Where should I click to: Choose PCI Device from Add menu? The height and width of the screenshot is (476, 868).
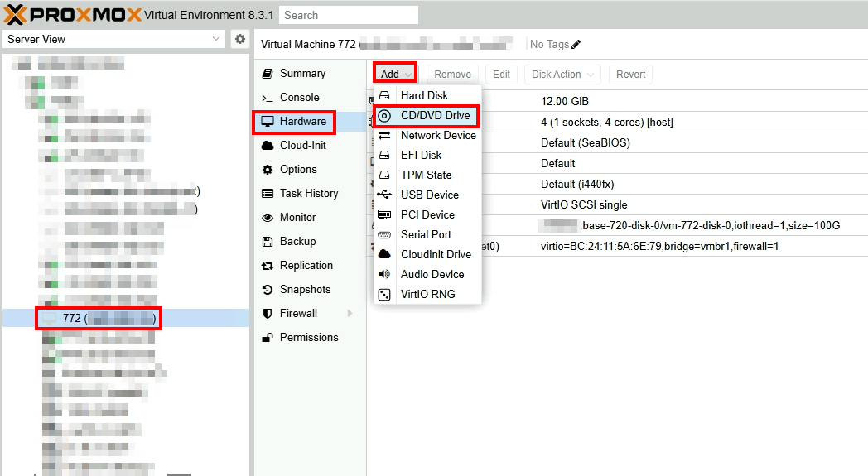point(427,214)
